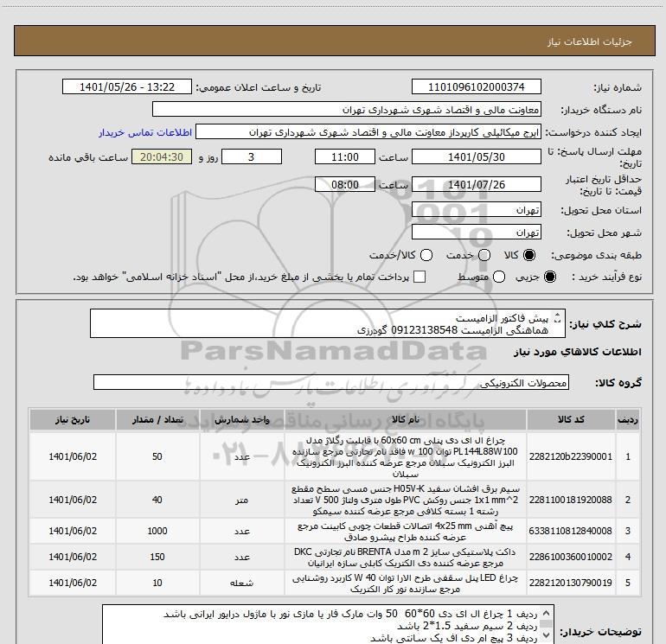This screenshot has width=666, height=644.
Task: Click product code 2286100360010002
Action: (571, 557)
